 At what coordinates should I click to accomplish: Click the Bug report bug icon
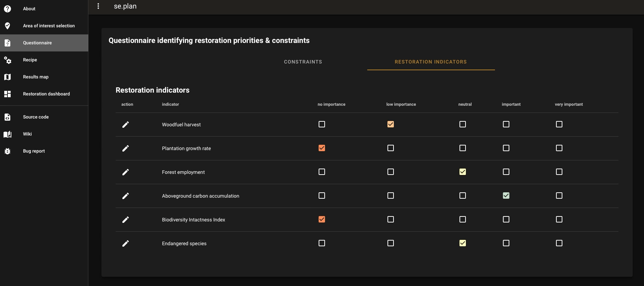coord(7,151)
